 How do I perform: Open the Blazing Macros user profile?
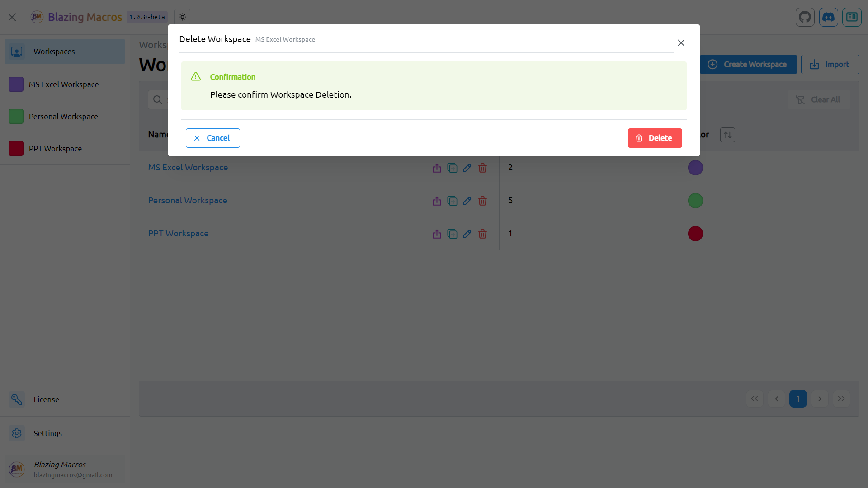(65, 469)
